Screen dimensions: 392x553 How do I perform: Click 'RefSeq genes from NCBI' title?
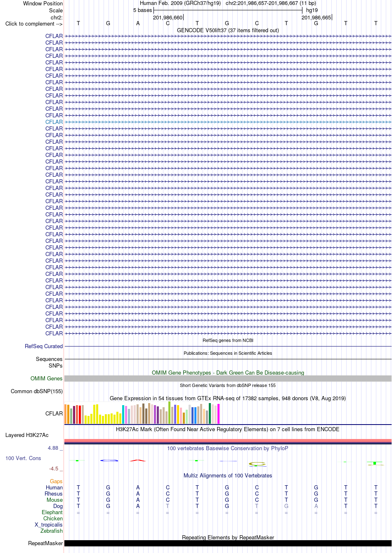(228, 340)
